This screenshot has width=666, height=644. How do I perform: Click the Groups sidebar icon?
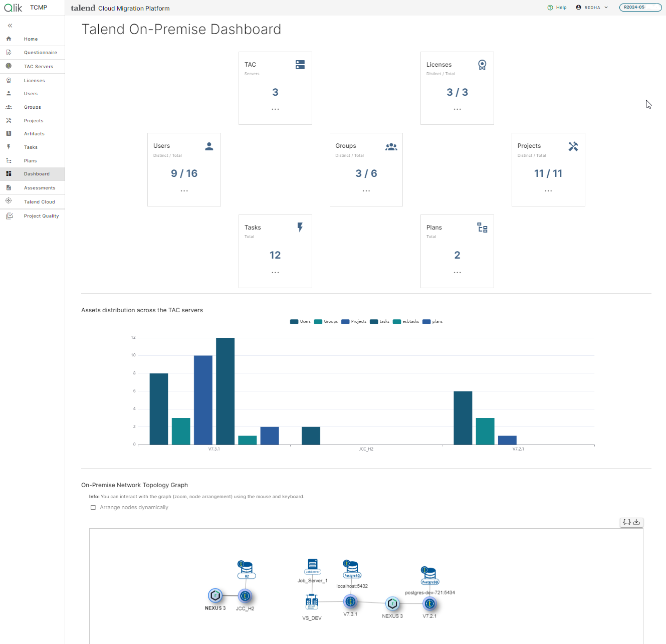pos(9,107)
